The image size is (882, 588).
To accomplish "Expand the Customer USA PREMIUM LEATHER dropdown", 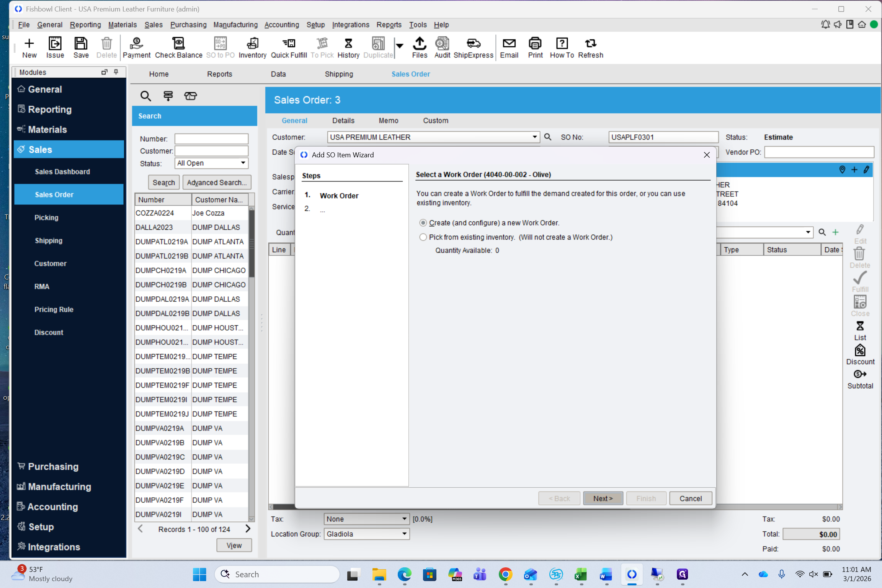I will click(534, 137).
